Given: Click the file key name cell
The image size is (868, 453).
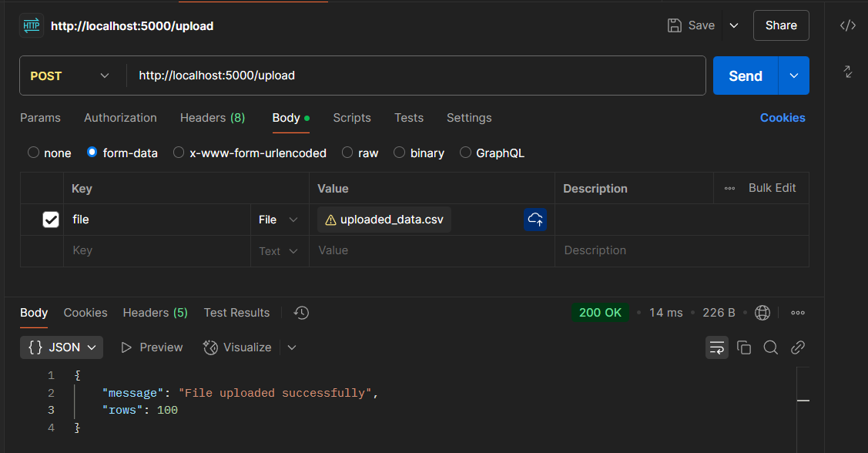Looking at the screenshot, I should 156,220.
